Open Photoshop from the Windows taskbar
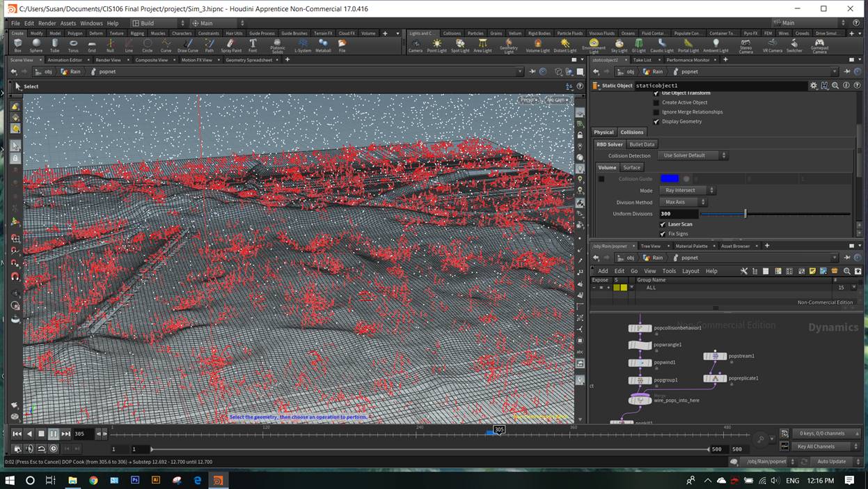Viewport: 868px width, 489px height. pos(135,481)
